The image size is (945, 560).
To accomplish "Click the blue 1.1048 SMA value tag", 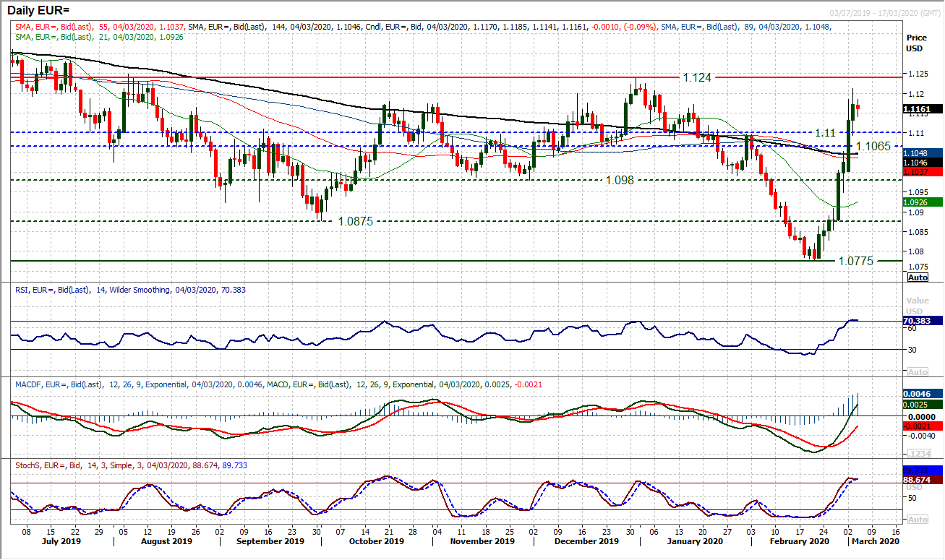I will [923, 153].
